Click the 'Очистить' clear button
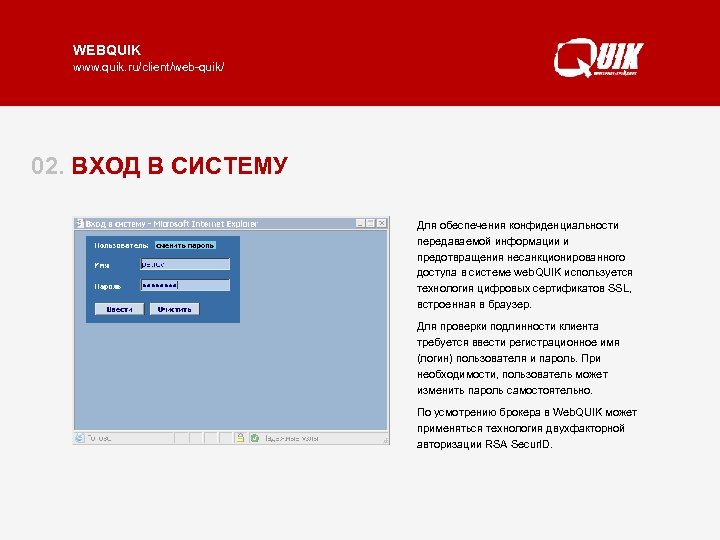 click(x=174, y=309)
